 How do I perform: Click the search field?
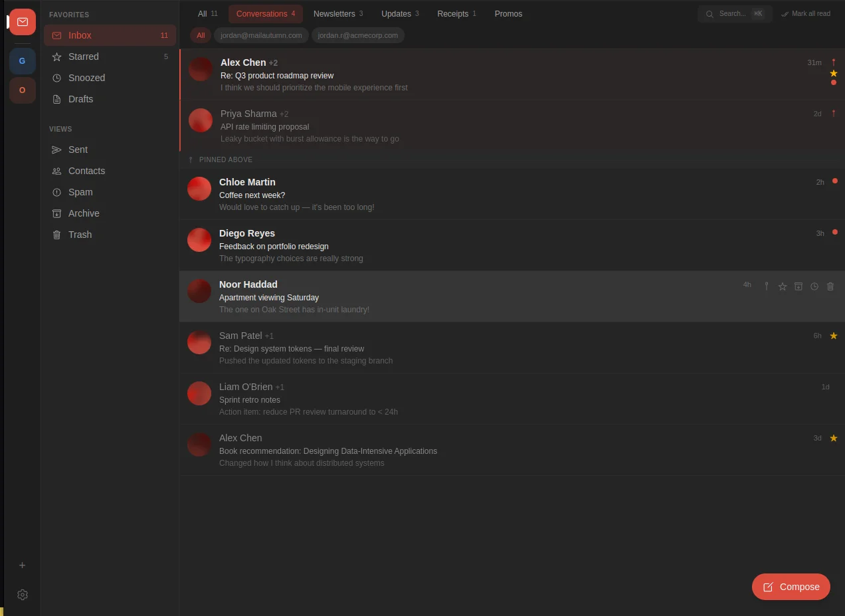click(731, 13)
